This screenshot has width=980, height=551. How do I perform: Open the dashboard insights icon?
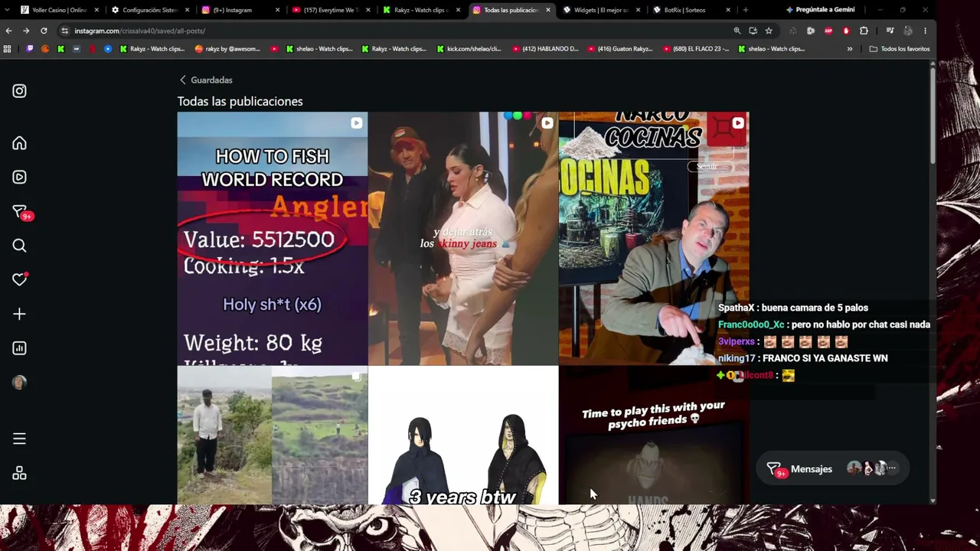(x=20, y=348)
